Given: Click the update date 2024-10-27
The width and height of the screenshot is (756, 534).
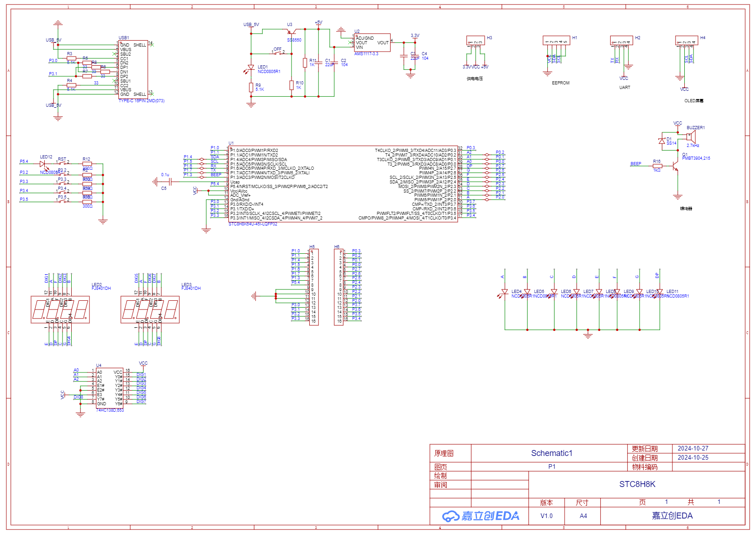Looking at the screenshot, I should click(693, 449).
